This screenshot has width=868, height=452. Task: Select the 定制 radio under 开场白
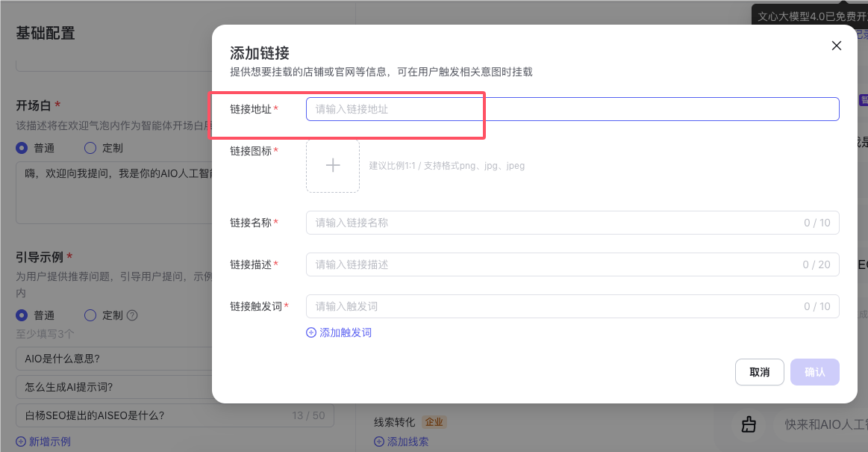pos(90,148)
